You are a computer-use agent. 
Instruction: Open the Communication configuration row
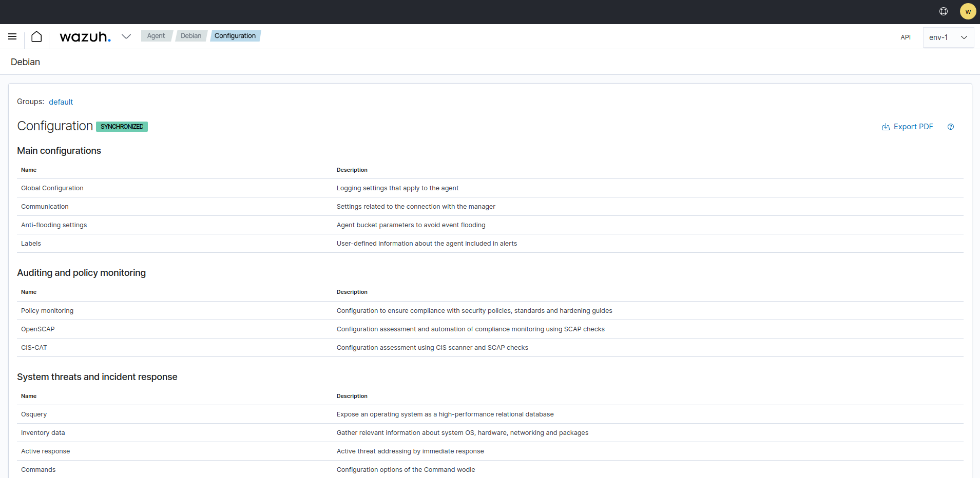coord(490,207)
